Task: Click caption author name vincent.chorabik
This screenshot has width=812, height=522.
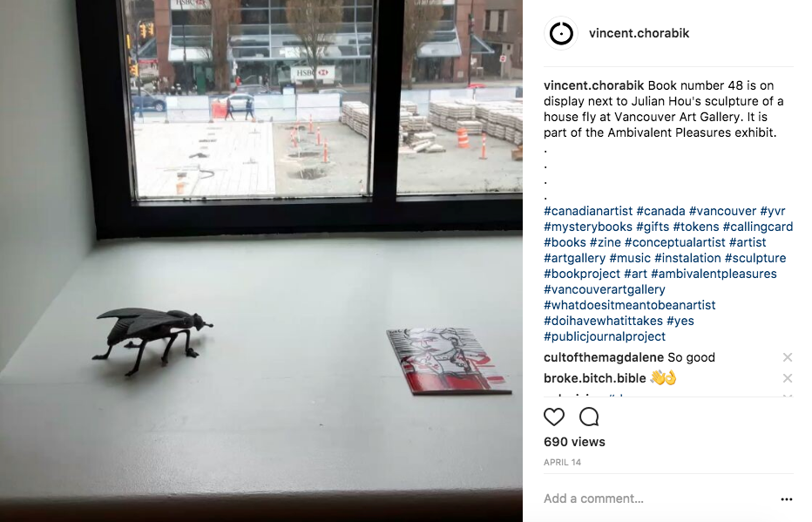Action: coord(593,85)
